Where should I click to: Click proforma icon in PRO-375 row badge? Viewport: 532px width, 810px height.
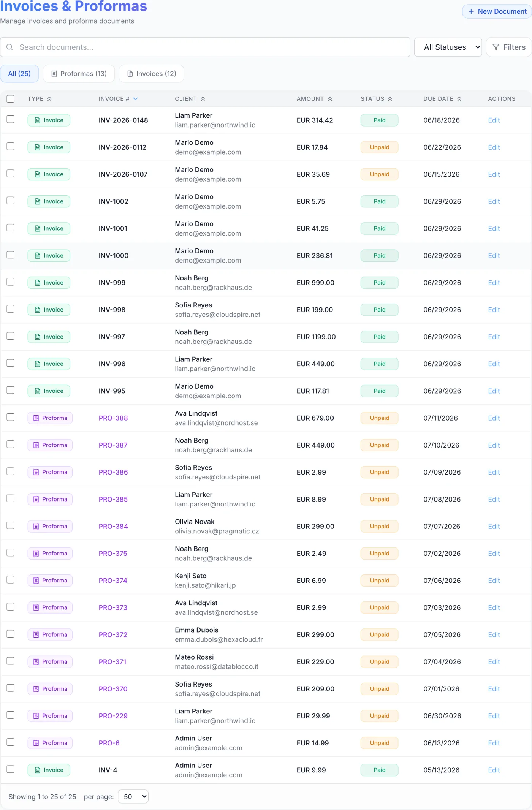pyautogui.click(x=36, y=554)
